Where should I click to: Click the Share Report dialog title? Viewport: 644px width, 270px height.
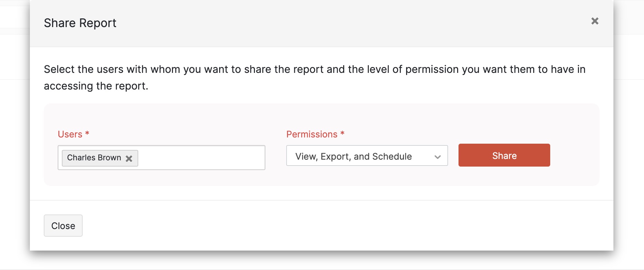(80, 23)
